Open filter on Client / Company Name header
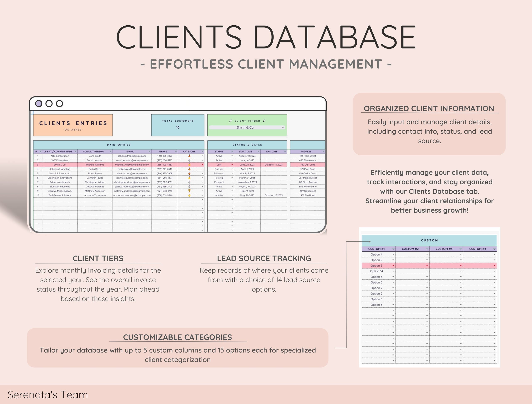Viewport: 532px width, 404px height. tap(75, 151)
